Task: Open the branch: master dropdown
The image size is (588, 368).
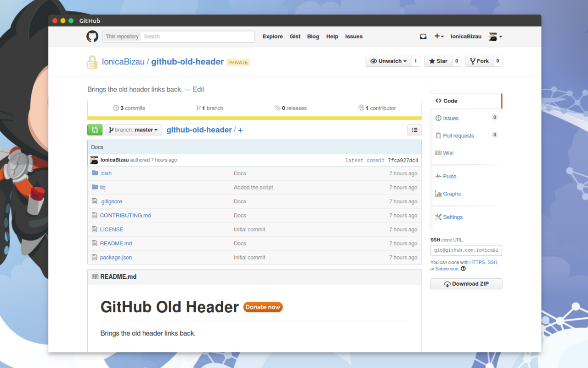Action: pos(133,130)
